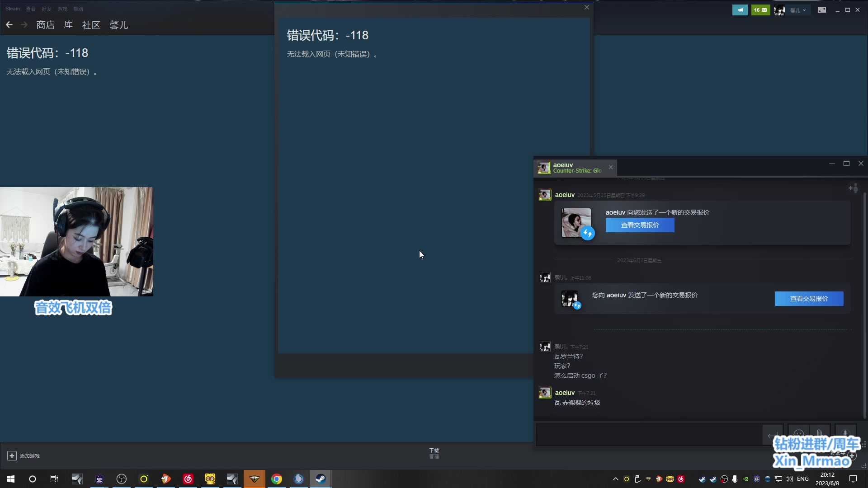868x488 pixels.
Task: Focus the chat message input field
Action: click(649, 435)
